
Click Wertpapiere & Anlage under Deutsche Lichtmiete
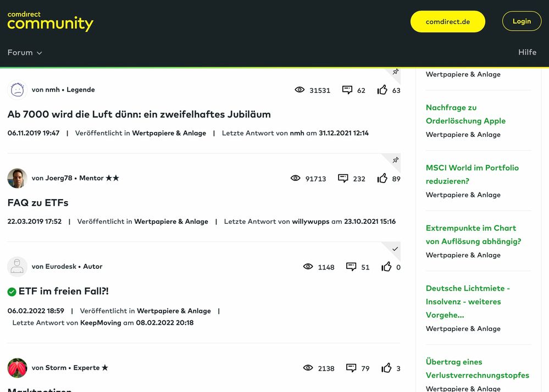(463, 329)
